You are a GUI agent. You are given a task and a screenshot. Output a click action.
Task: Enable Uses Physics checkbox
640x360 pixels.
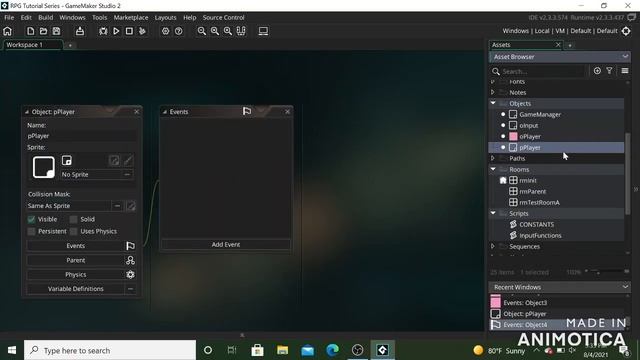click(73, 231)
